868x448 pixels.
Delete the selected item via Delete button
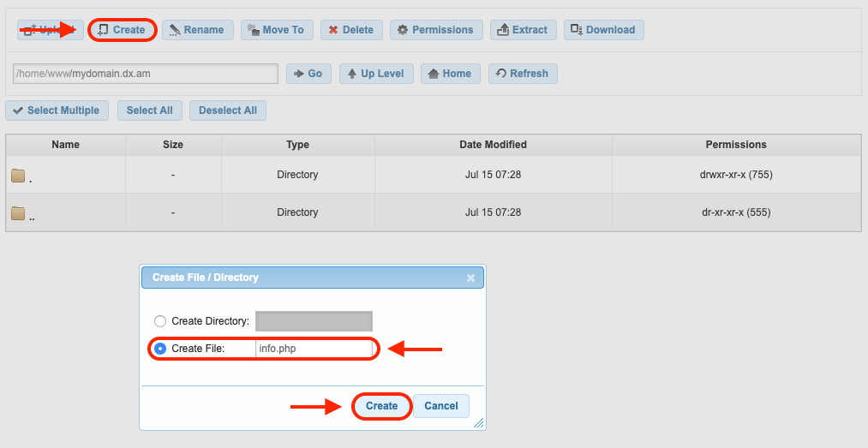click(351, 30)
